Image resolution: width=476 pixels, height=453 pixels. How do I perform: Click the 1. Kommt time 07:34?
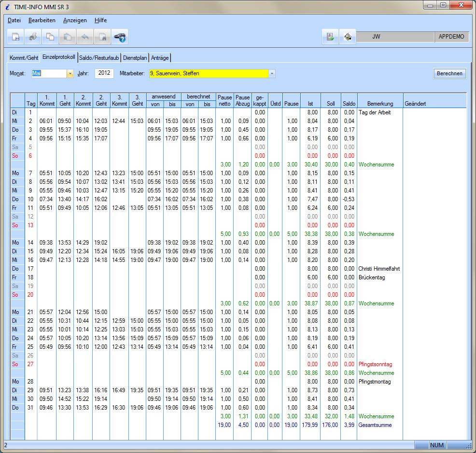pos(46,199)
